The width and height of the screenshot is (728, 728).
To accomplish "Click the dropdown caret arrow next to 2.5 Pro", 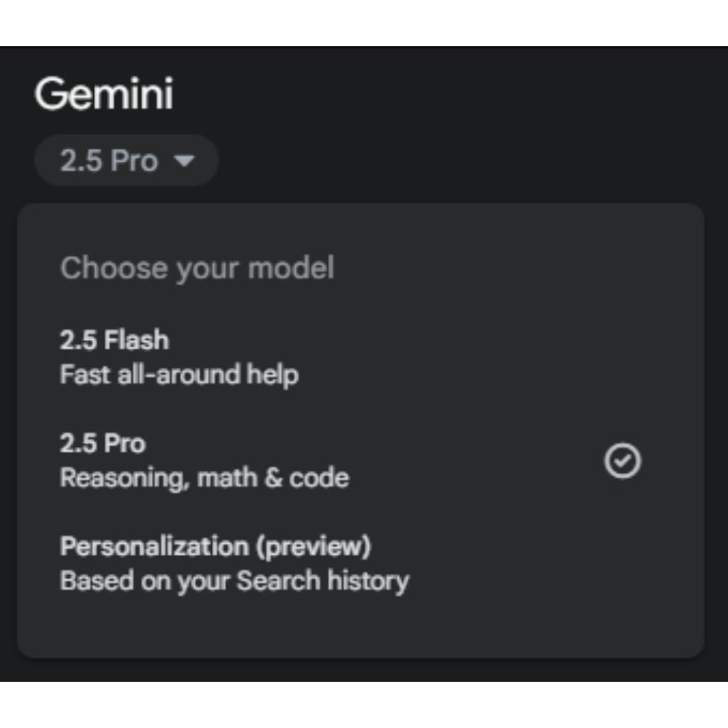I will pyautogui.click(x=184, y=161).
